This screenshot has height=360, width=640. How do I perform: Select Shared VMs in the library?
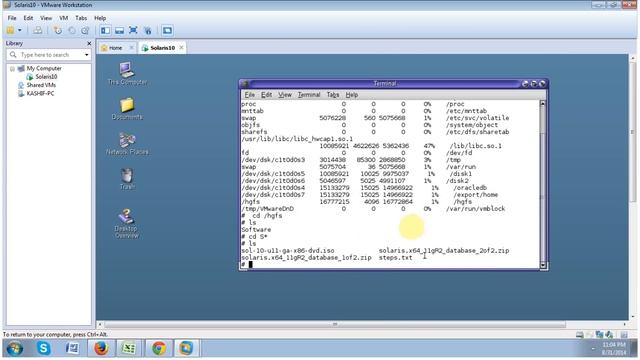coord(41,85)
